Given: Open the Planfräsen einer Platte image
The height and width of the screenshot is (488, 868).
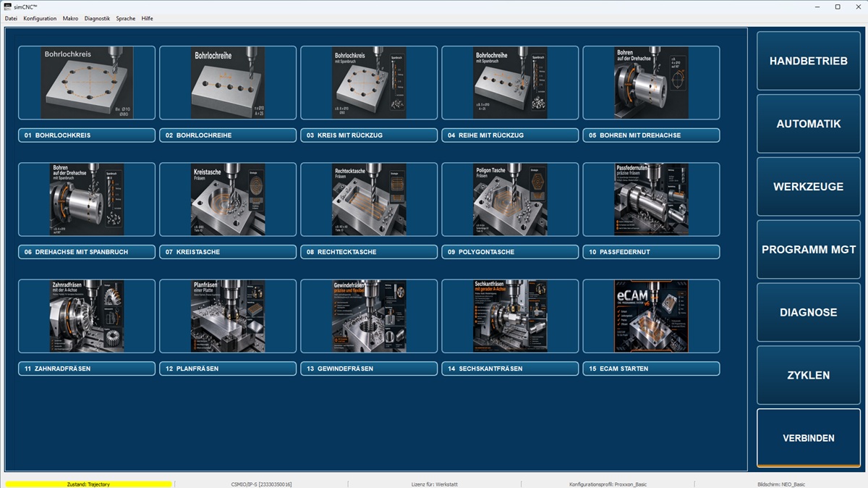Looking at the screenshot, I should [x=228, y=316].
